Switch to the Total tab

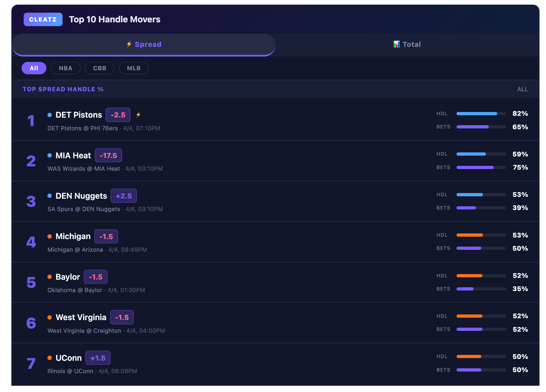(x=407, y=44)
